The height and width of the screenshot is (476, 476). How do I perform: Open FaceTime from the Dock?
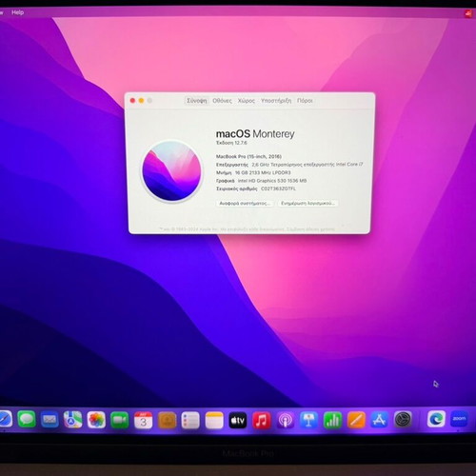click(120, 420)
